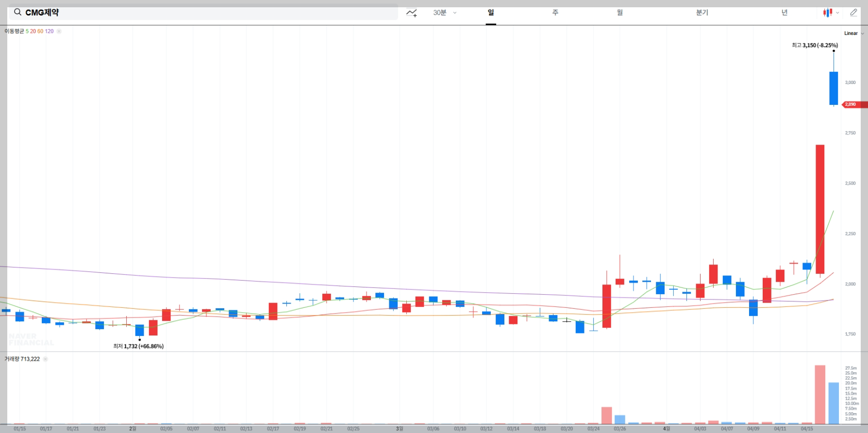The height and width of the screenshot is (433, 868).
Task: Click the current price tag 2,890
Action: pos(855,104)
